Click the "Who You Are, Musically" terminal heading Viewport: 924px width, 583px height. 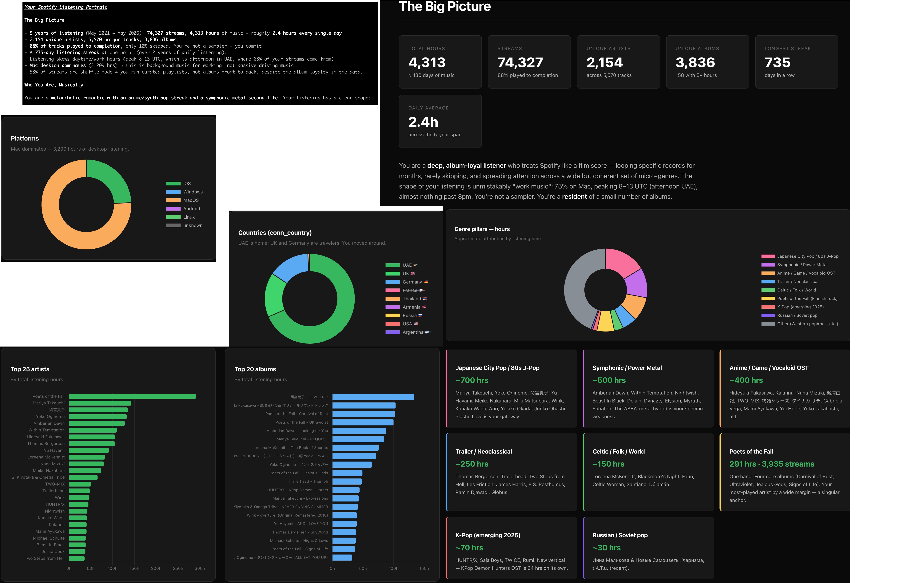pos(54,85)
